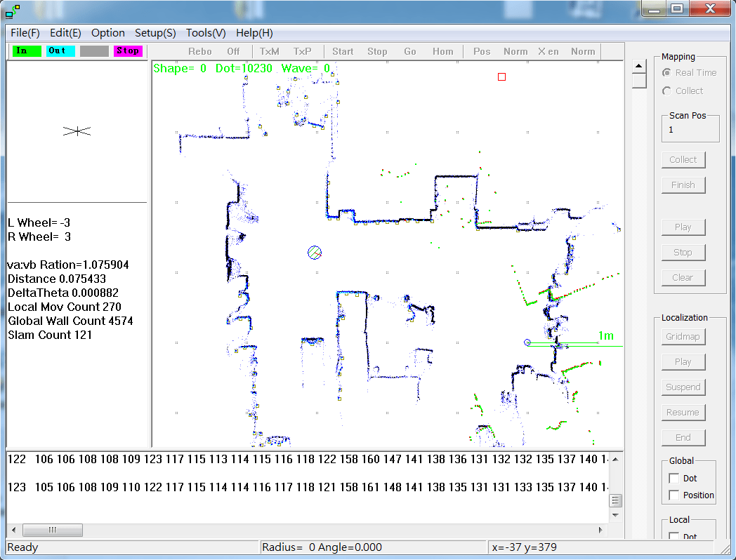This screenshot has width=736, height=560.
Task: Click the robot position circle on map
Action: click(x=315, y=253)
